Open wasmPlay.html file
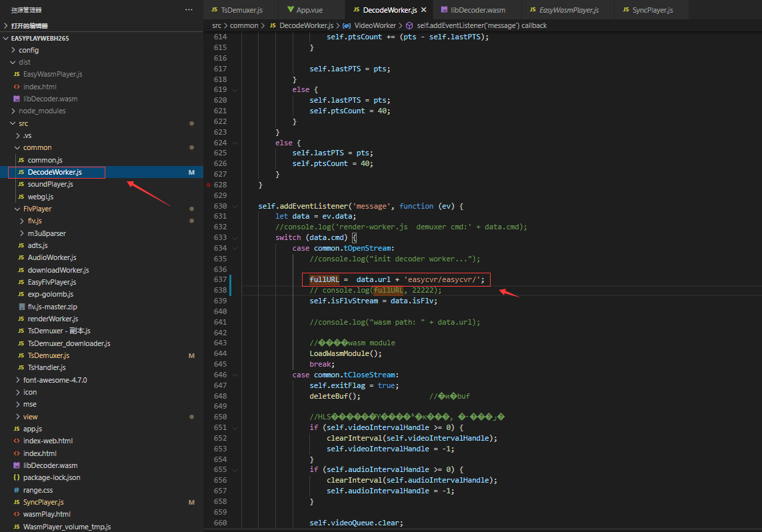This screenshot has width=762, height=532. point(101,514)
